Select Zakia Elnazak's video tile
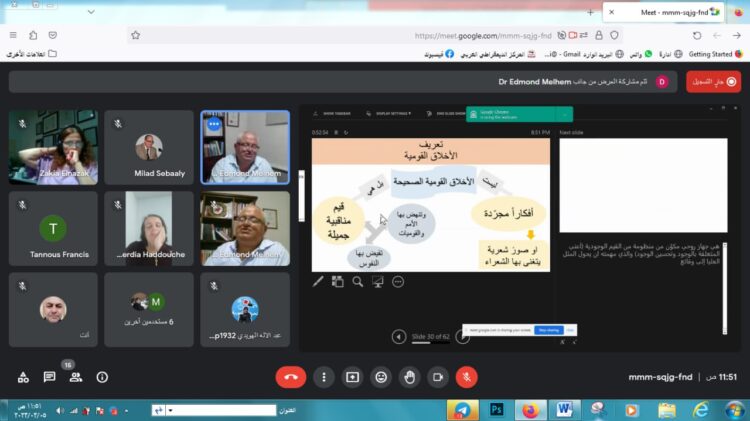Viewport: 750px width, 421px height. point(54,147)
